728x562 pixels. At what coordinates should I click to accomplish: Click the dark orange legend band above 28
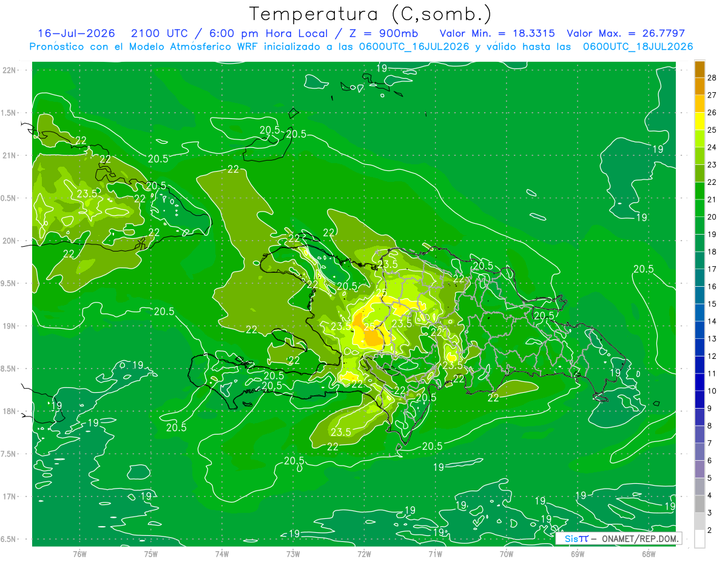coord(699,69)
